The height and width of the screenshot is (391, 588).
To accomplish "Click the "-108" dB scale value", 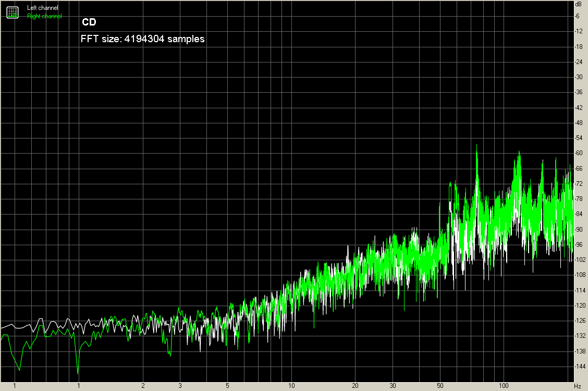I will [x=580, y=275].
